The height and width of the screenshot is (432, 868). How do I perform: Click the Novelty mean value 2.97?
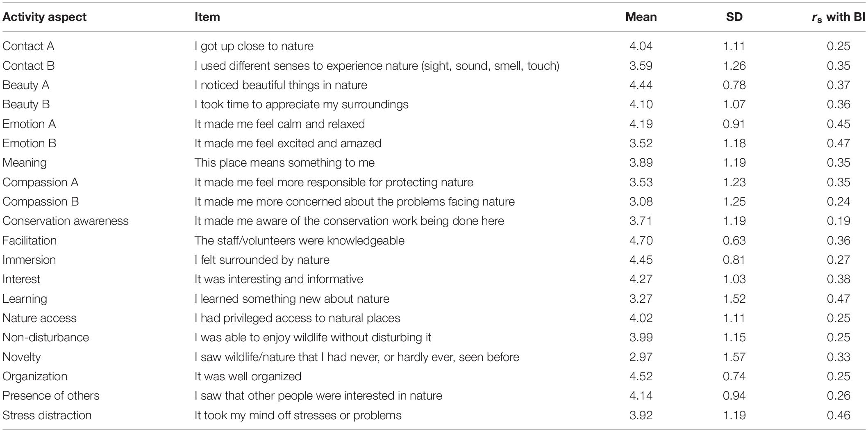tap(641, 357)
